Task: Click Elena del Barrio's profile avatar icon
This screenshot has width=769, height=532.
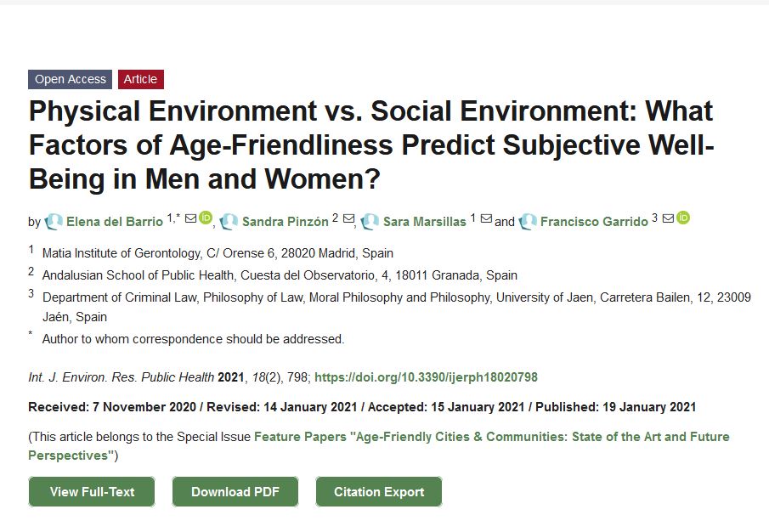Action: point(54,222)
